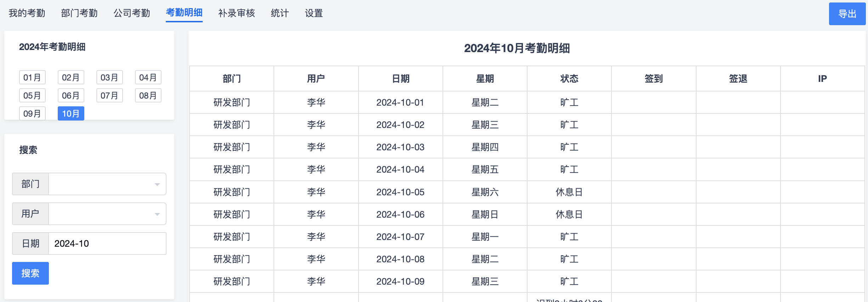Open the 我的考勤 tab
This screenshot has height=302, width=868.
click(27, 13)
